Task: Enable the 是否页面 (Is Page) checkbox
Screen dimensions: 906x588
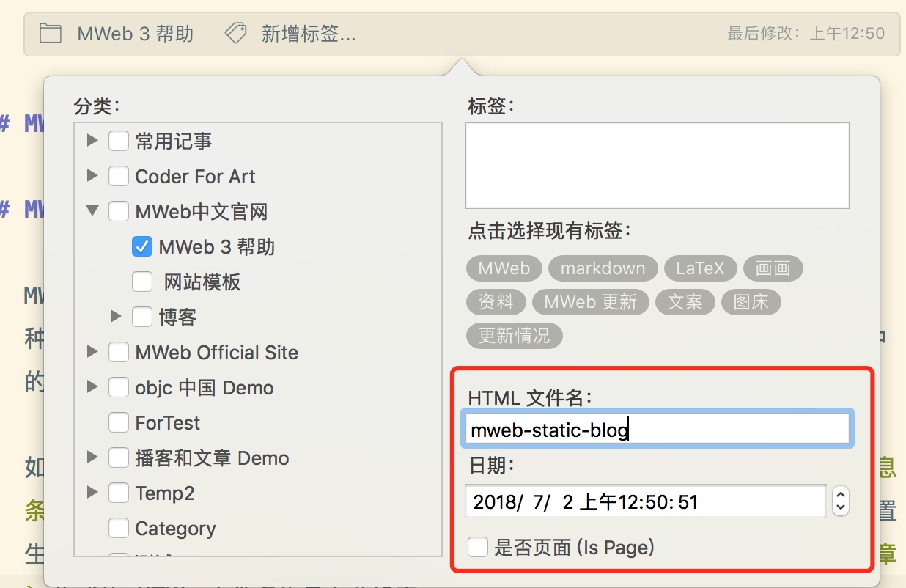Action: pyautogui.click(x=478, y=547)
